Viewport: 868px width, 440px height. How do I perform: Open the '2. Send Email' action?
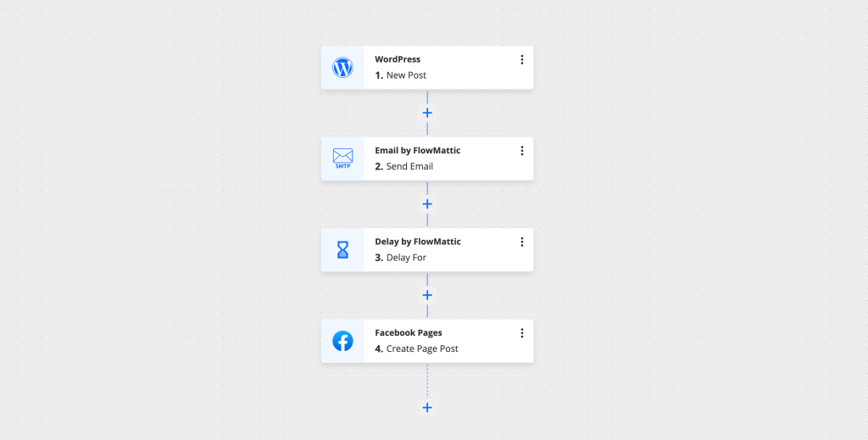tap(403, 167)
